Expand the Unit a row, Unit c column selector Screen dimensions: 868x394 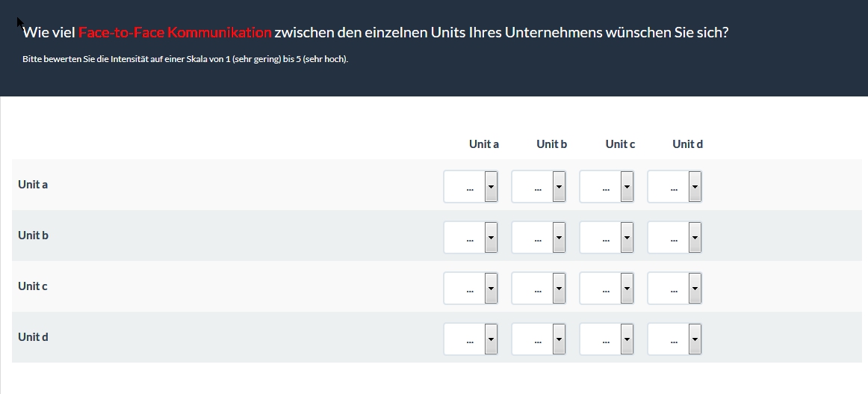pos(607,187)
